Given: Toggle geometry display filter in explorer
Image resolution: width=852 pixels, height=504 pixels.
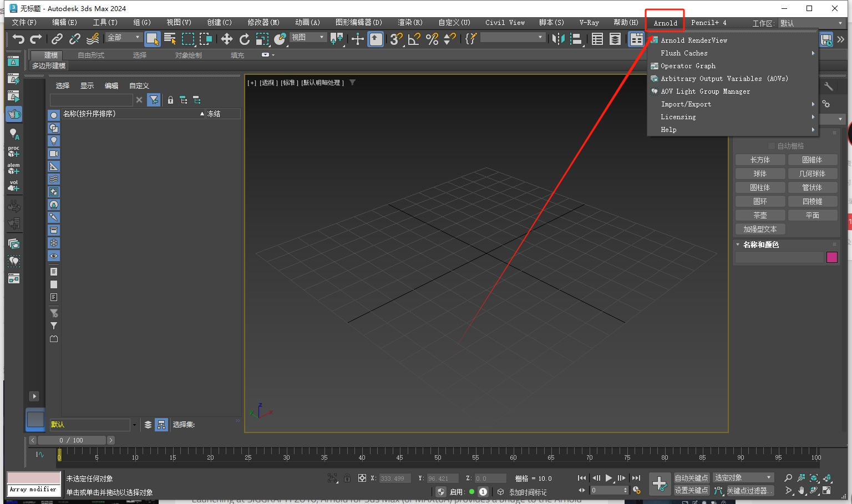Looking at the screenshot, I should click(x=54, y=115).
